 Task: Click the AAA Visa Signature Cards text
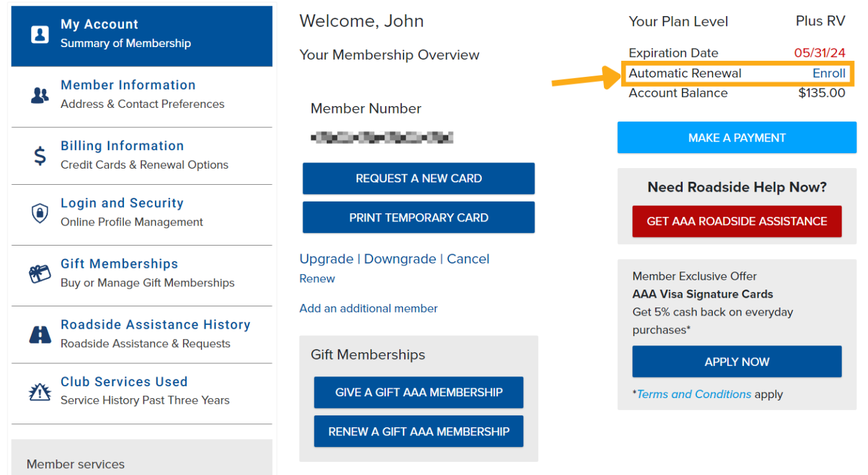[702, 294]
